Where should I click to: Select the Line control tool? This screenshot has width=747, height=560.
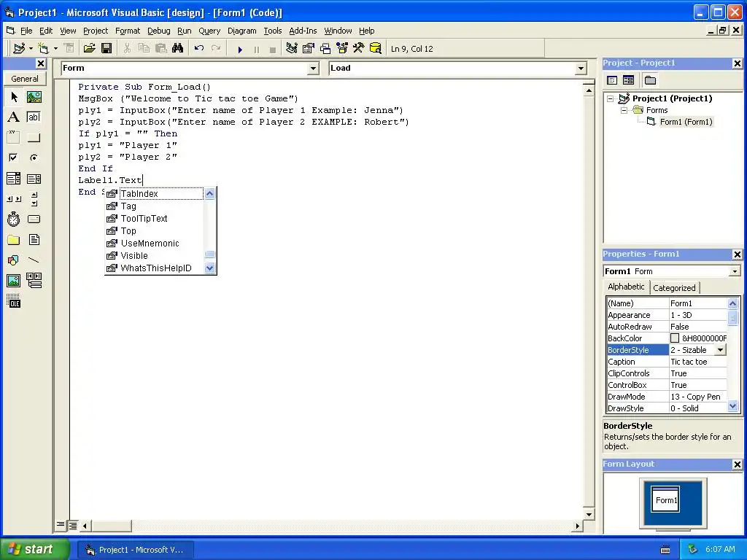click(34, 260)
